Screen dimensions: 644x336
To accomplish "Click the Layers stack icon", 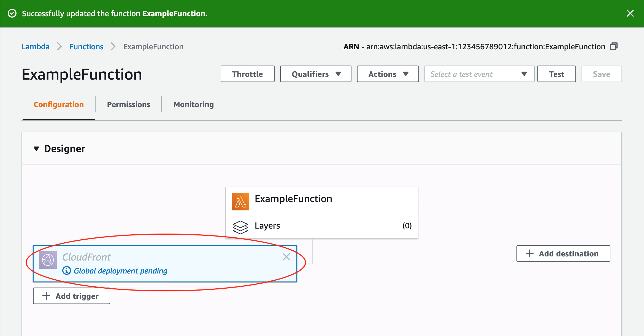I will click(x=240, y=227).
